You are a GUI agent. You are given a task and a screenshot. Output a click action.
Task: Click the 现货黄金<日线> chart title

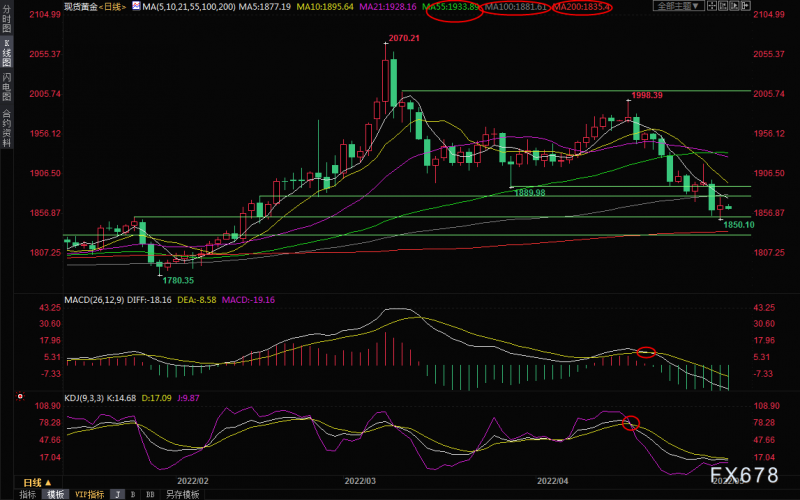tap(95, 7)
